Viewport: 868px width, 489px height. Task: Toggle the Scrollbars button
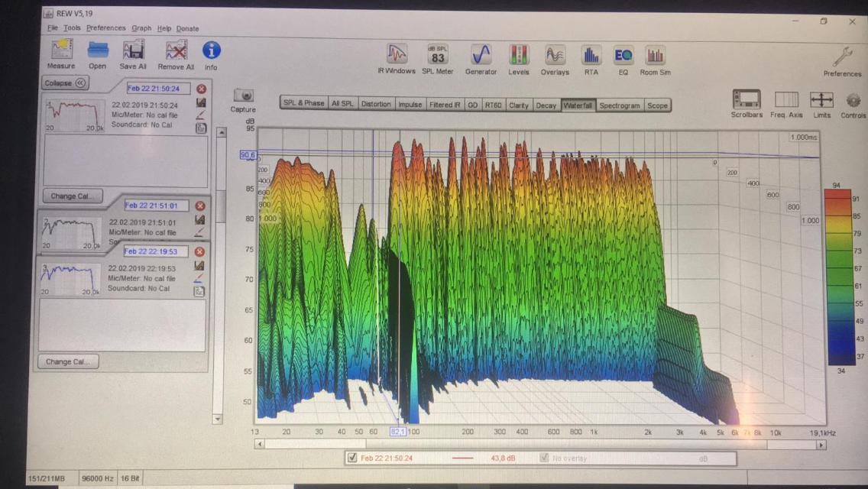tap(746, 100)
